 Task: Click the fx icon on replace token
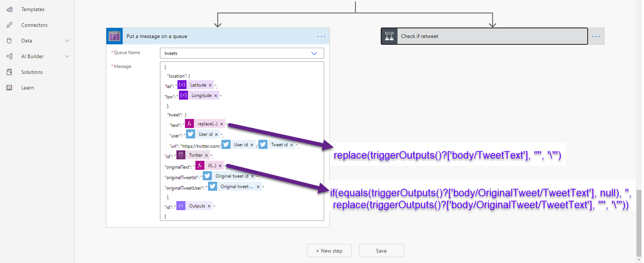[x=190, y=124]
